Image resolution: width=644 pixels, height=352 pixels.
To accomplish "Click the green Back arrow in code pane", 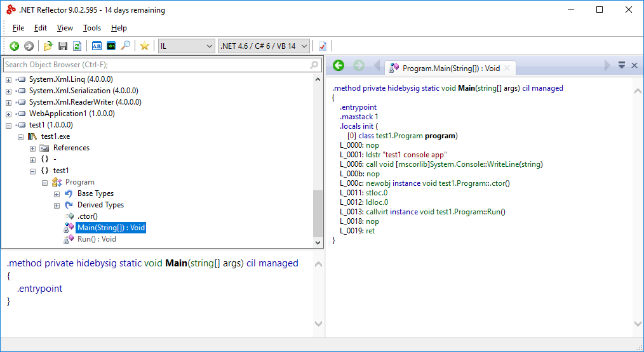I will [339, 65].
